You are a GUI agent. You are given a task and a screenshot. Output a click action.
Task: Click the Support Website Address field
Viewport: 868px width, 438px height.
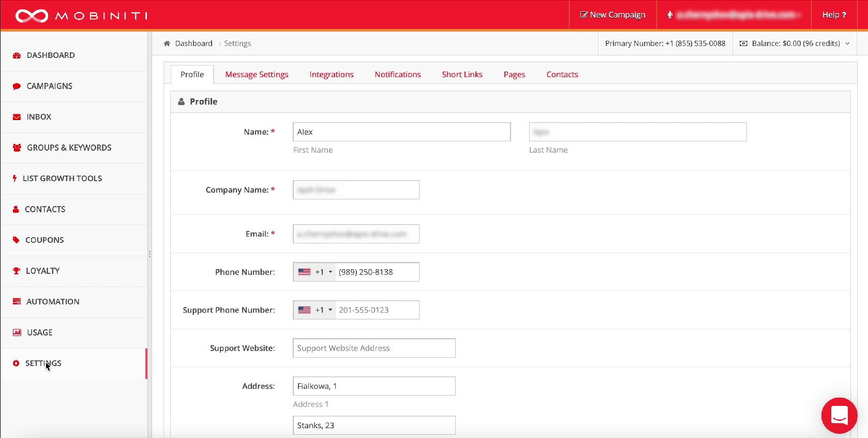pyautogui.click(x=374, y=348)
